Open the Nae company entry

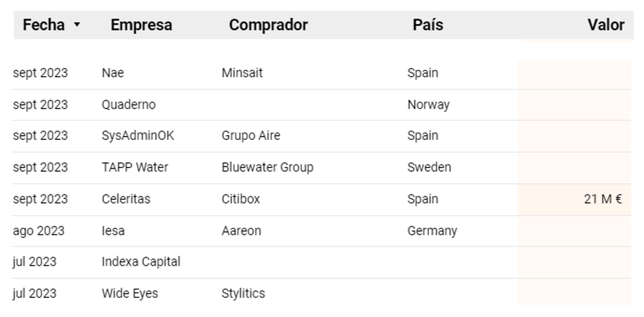coord(113,73)
